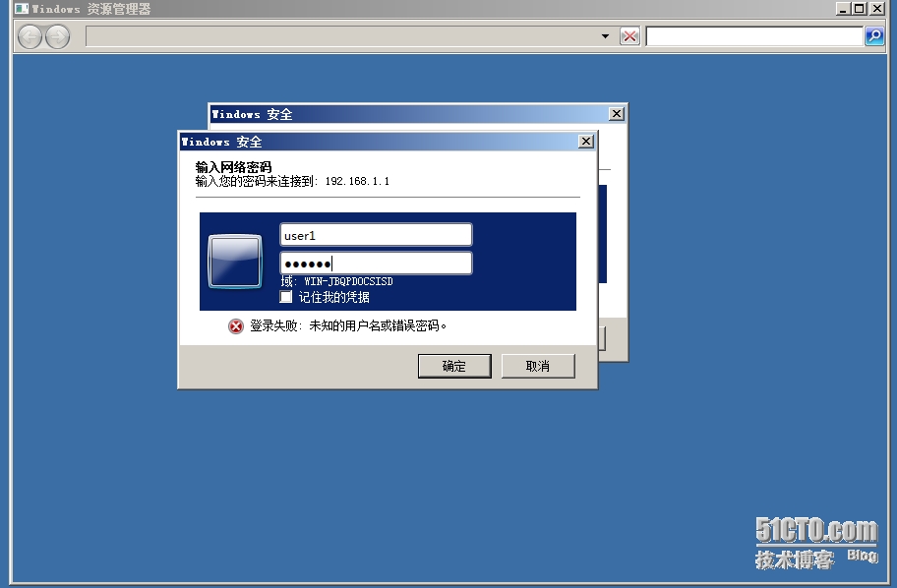Image resolution: width=897 pixels, height=588 pixels.
Task: Enable the 记住我的凭据 checkbox
Action: 286,297
